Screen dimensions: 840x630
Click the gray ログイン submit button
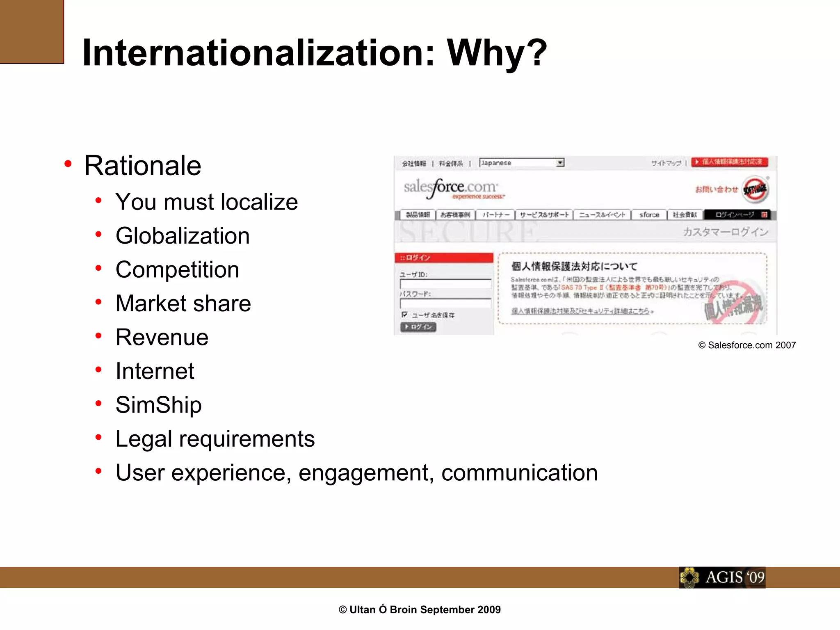pyautogui.click(x=418, y=327)
